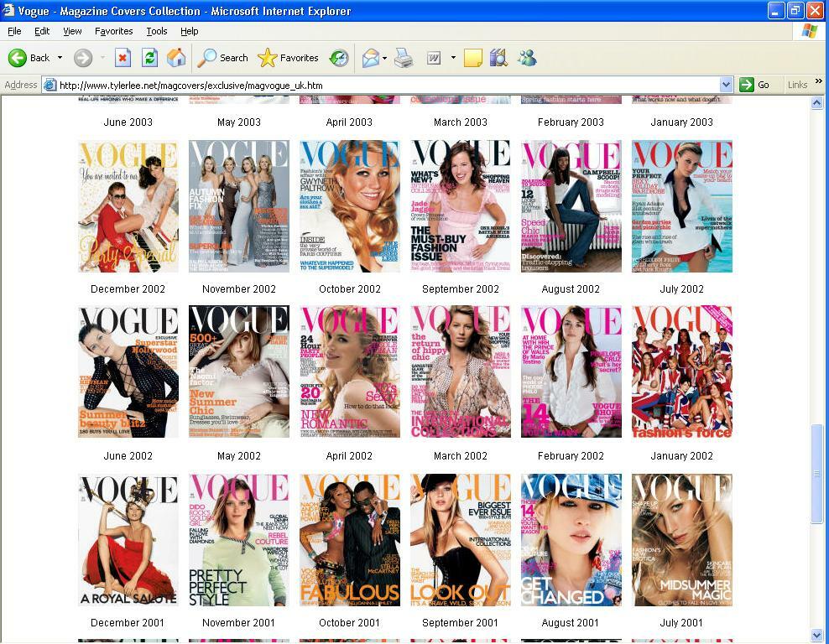The height and width of the screenshot is (644, 829).
Task: Click the page icon in address bar
Action: (50, 85)
